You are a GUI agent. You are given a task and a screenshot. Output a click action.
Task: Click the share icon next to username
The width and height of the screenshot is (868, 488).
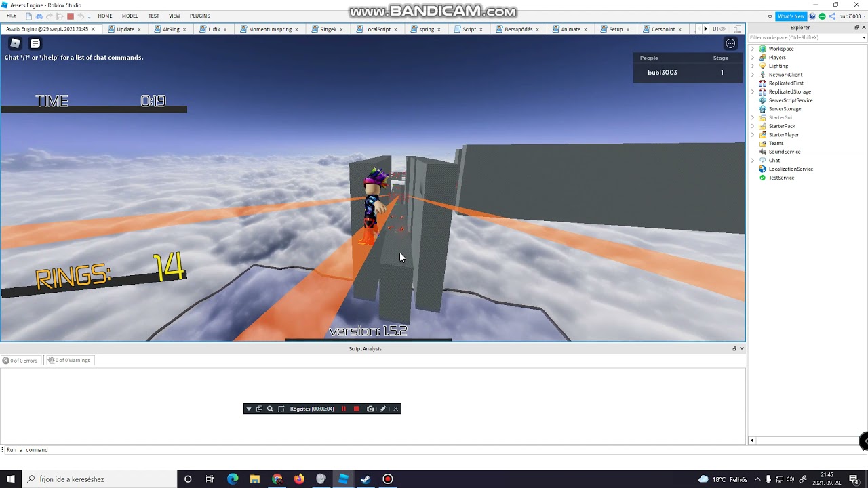pos(832,16)
